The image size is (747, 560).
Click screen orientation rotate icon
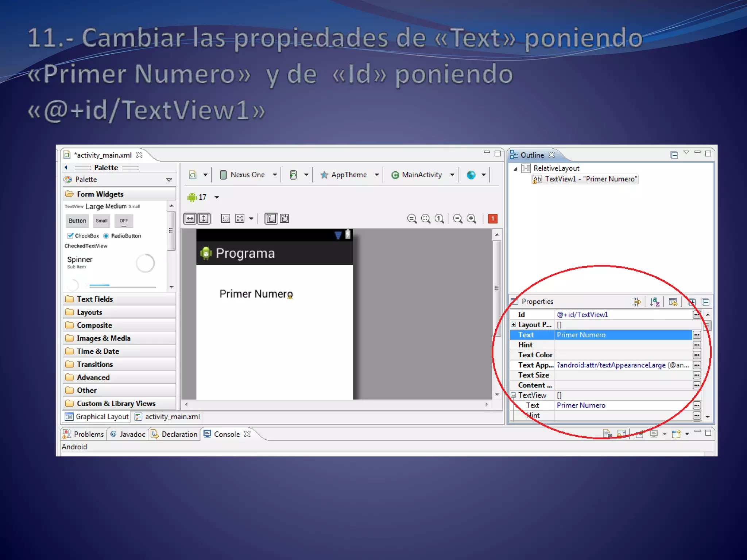pyautogui.click(x=293, y=175)
